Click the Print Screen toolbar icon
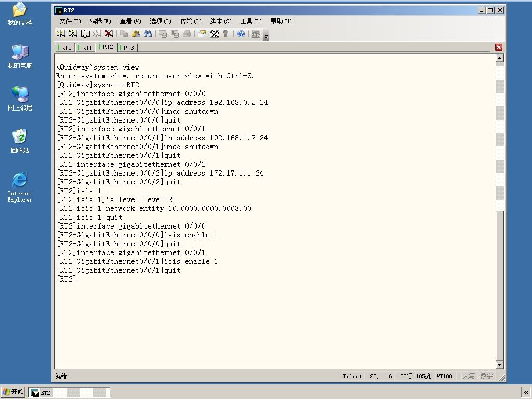The image size is (532, 399). pos(163,34)
